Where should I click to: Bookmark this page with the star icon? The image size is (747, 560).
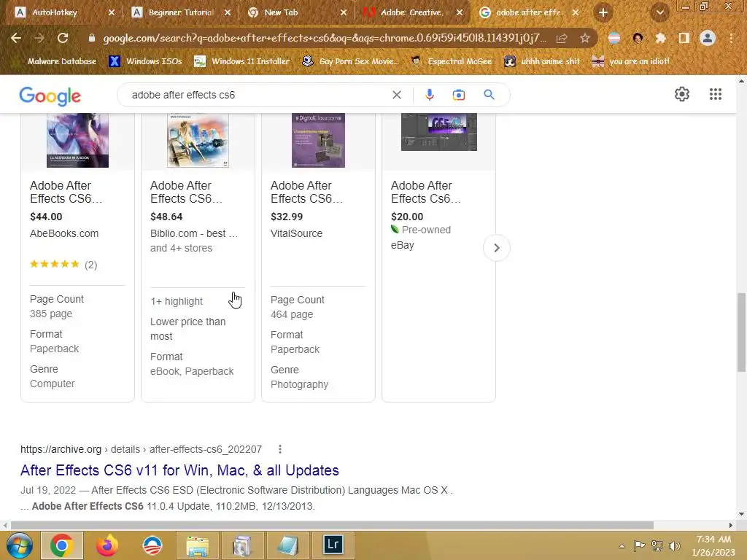(584, 38)
